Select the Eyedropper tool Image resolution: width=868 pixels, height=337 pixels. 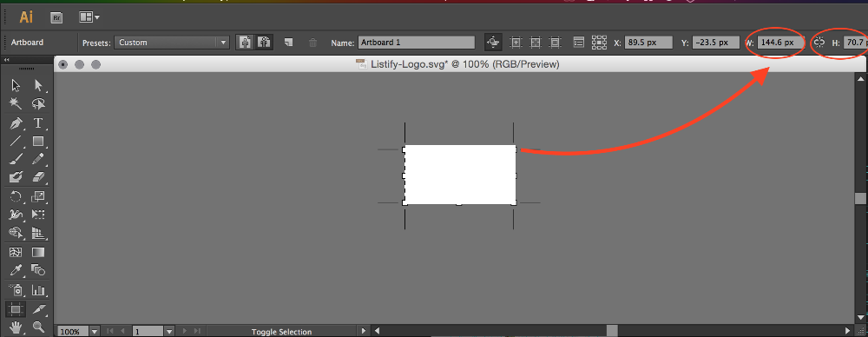[16, 270]
